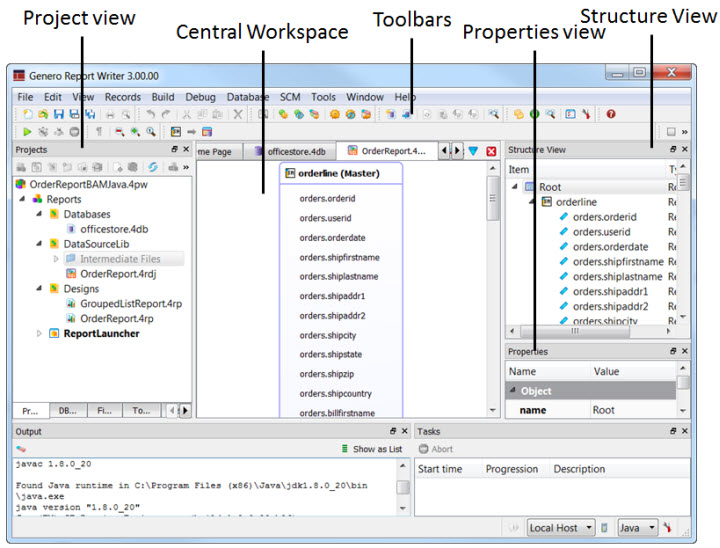
Task: Click the Zoom reset magnifier icon
Action: 151,132
